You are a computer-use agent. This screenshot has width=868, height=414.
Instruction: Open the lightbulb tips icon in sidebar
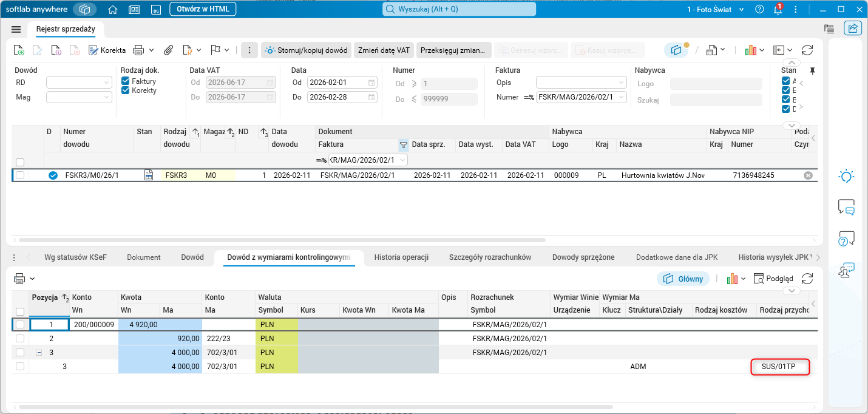(x=846, y=177)
